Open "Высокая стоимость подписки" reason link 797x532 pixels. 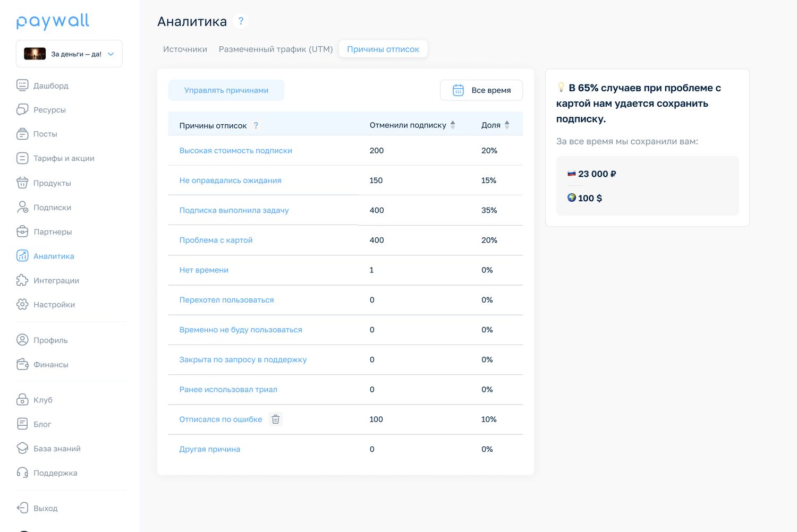click(236, 151)
